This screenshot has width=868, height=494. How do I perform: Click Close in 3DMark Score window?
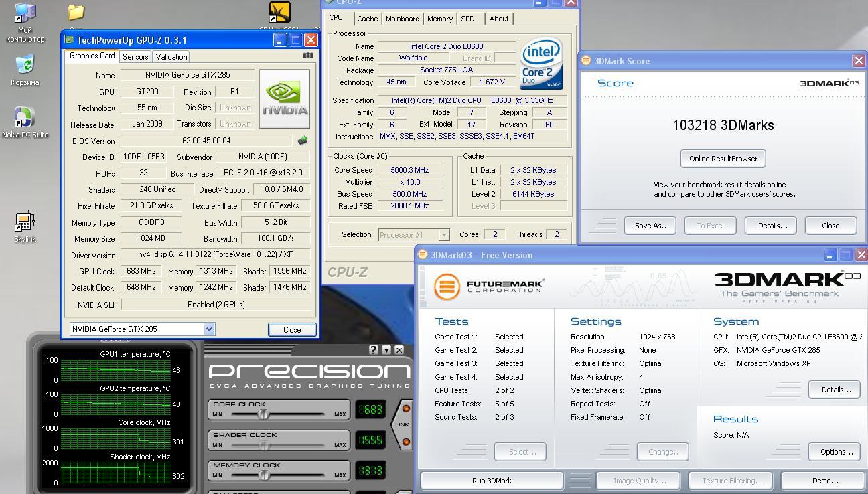830,226
